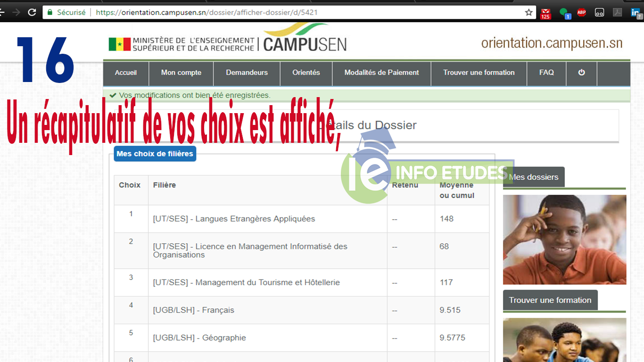Viewport: 644px width, 362px height.
Task: Open the green chat bubble extension
Action: 564,13
